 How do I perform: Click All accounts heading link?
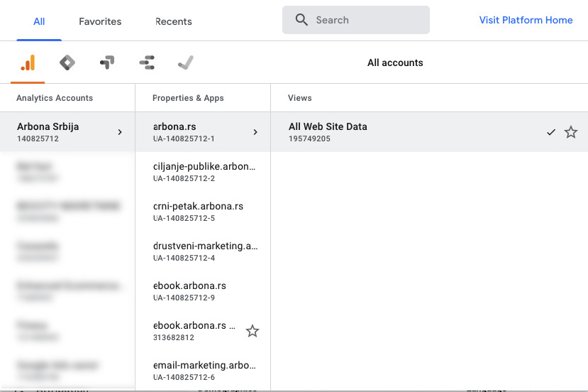click(x=395, y=62)
